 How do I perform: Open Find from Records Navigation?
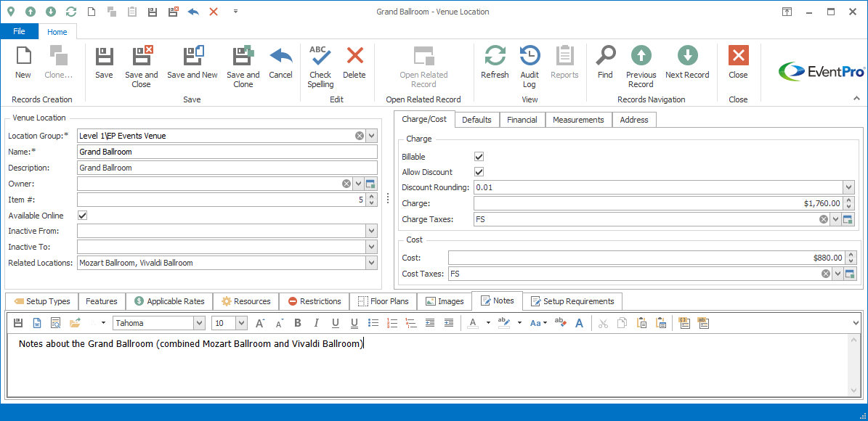click(x=606, y=62)
